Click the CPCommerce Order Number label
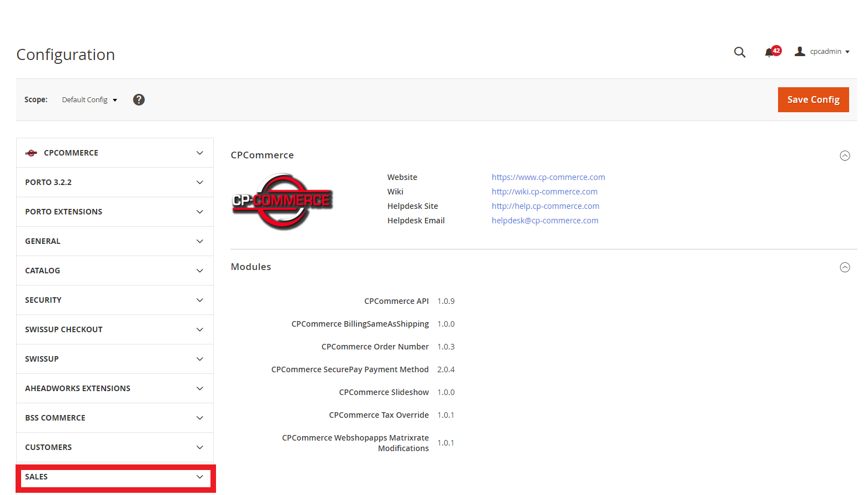Image resolution: width=868 pixels, height=495 pixels. coord(375,347)
